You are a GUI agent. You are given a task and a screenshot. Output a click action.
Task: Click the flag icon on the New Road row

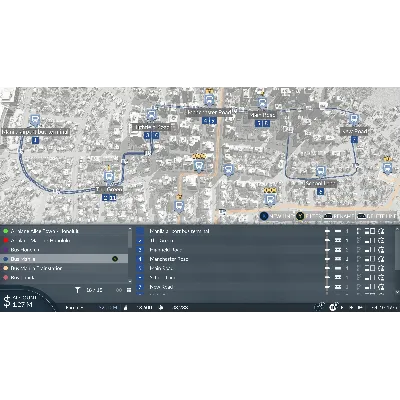tap(359, 287)
